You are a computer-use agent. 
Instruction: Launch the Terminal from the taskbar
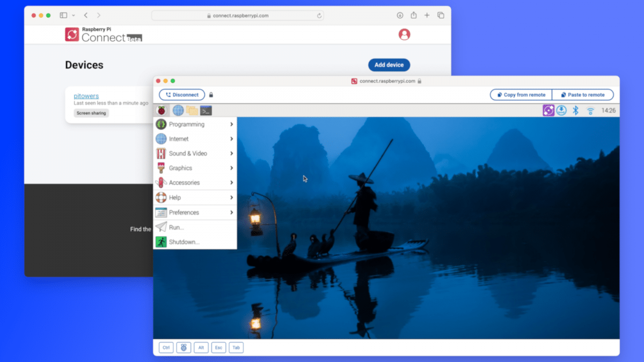pos(206,110)
